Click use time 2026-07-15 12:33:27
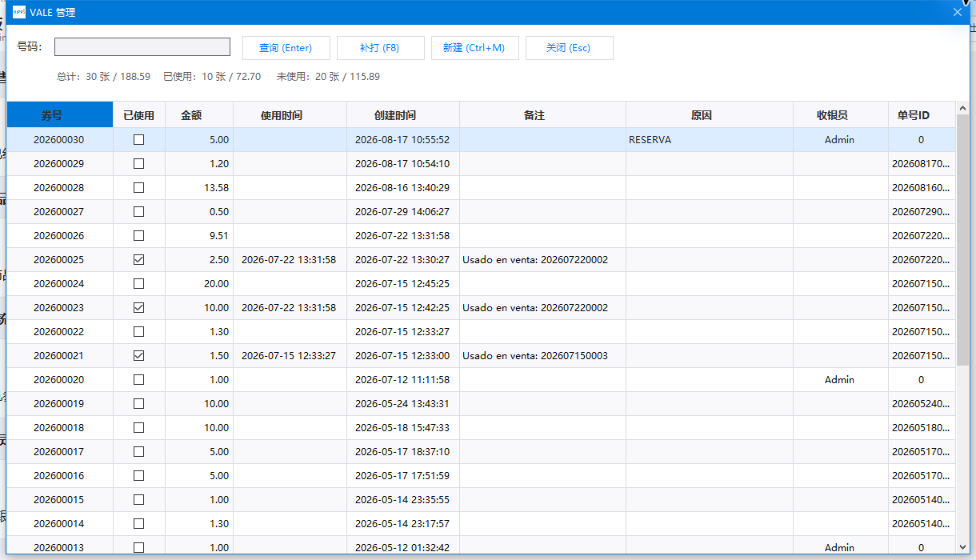This screenshot has height=560, width=976. (x=289, y=356)
